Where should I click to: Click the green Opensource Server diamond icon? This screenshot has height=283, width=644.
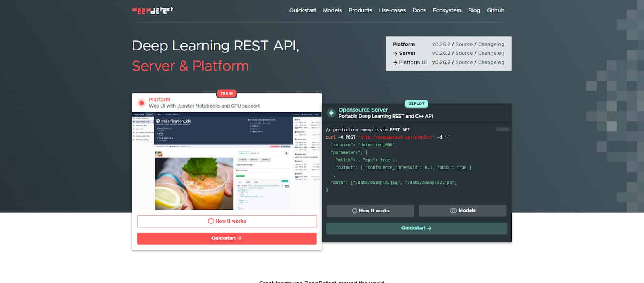click(x=331, y=113)
